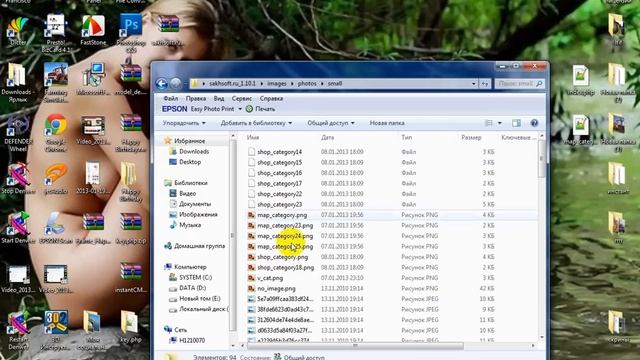
Task: Open DATA (D:) drive
Action: pos(192,288)
